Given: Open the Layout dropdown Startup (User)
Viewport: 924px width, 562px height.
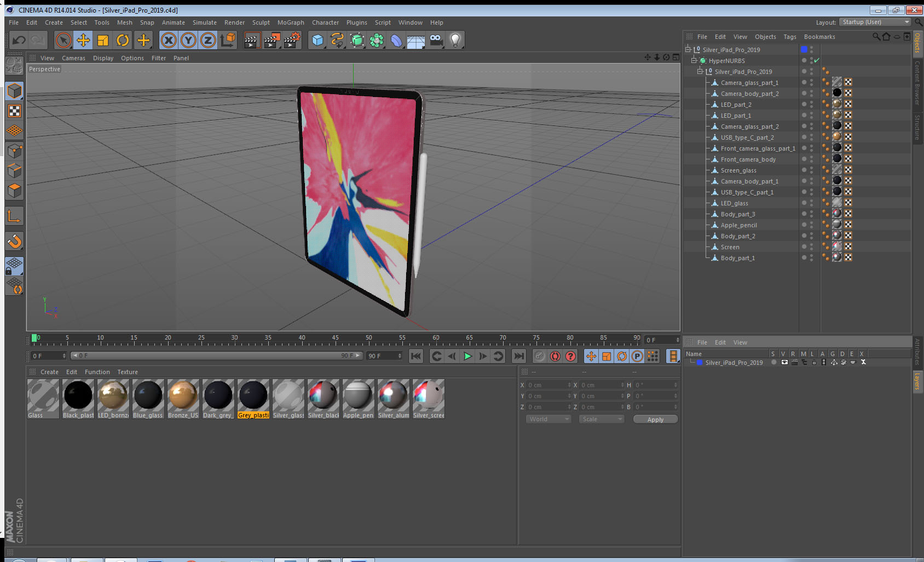Looking at the screenshot, I should coord(875,22).
